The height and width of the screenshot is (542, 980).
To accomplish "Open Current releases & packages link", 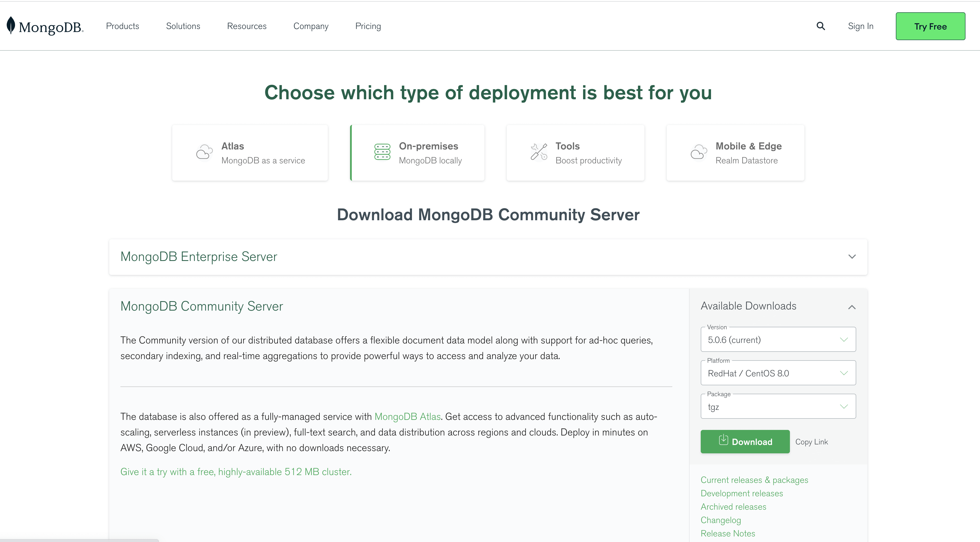I will (x=754, y=480).
